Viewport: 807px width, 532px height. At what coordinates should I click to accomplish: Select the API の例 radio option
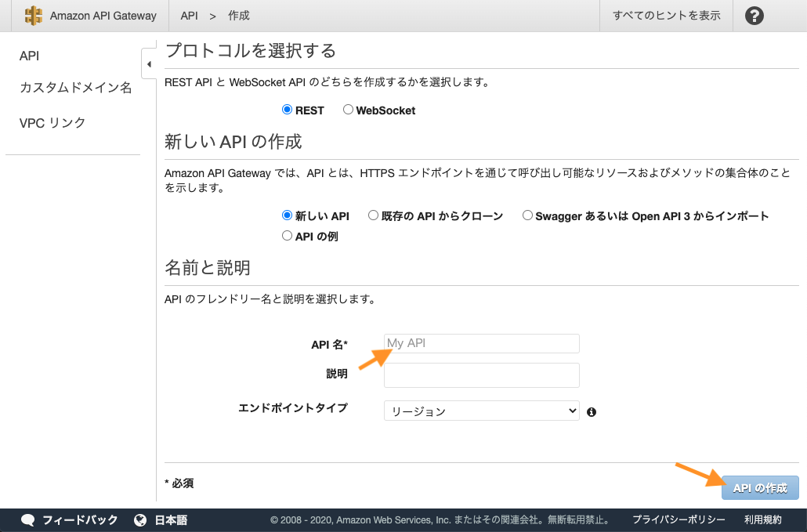pos(288,236)
